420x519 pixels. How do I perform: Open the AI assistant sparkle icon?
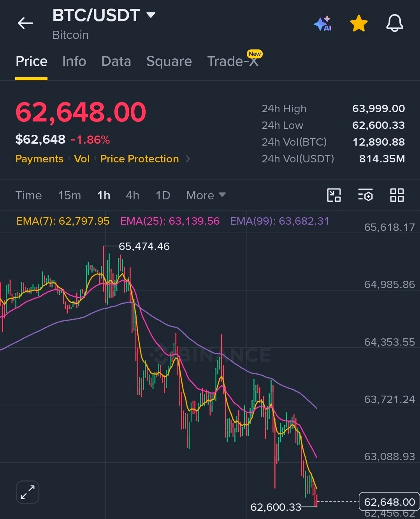point(322,23)
